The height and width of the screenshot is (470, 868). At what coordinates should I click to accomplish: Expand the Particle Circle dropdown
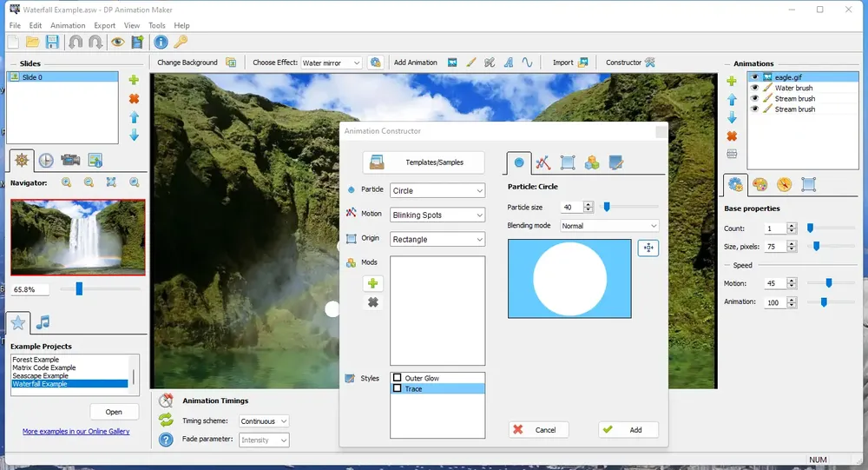437,190
